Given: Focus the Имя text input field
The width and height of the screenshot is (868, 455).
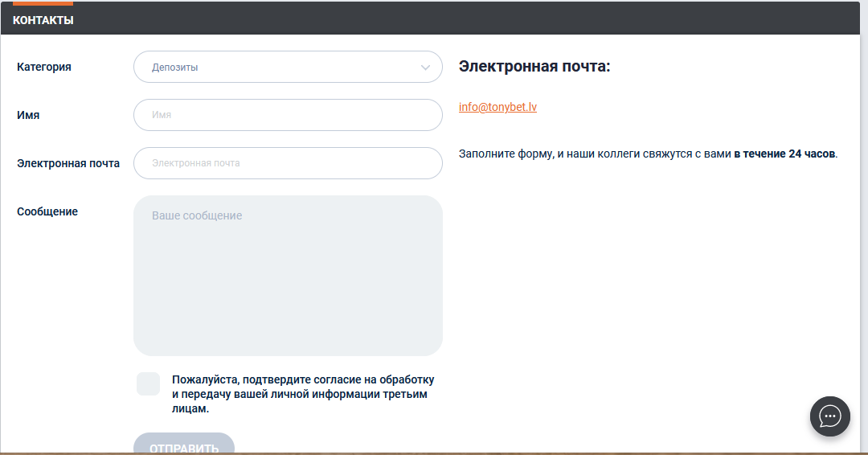Looking at the screenshot, I should tap(288, 115).
